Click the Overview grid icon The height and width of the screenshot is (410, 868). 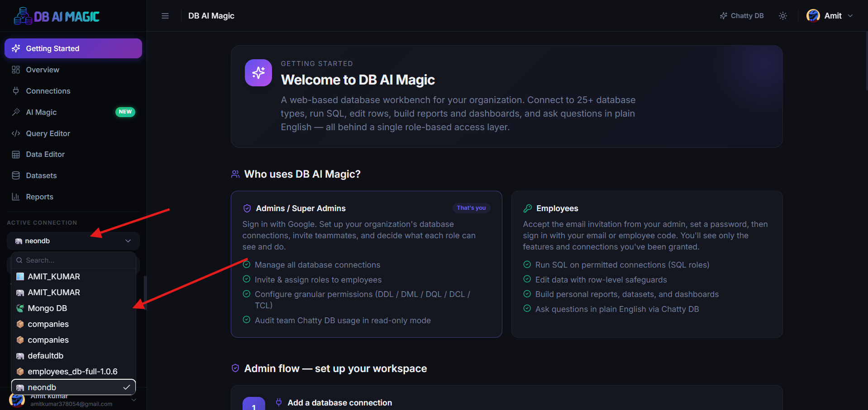16,70
